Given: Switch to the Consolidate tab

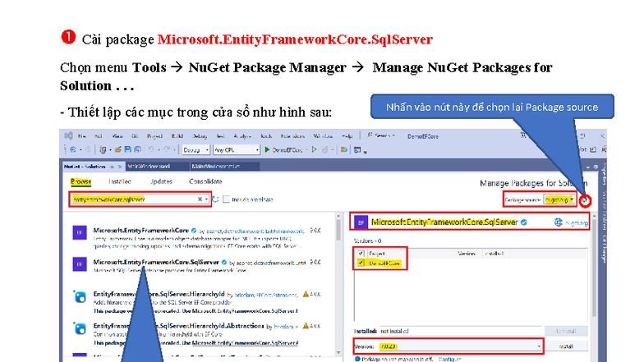Looking at the screenshot, I should pos(205,181).
